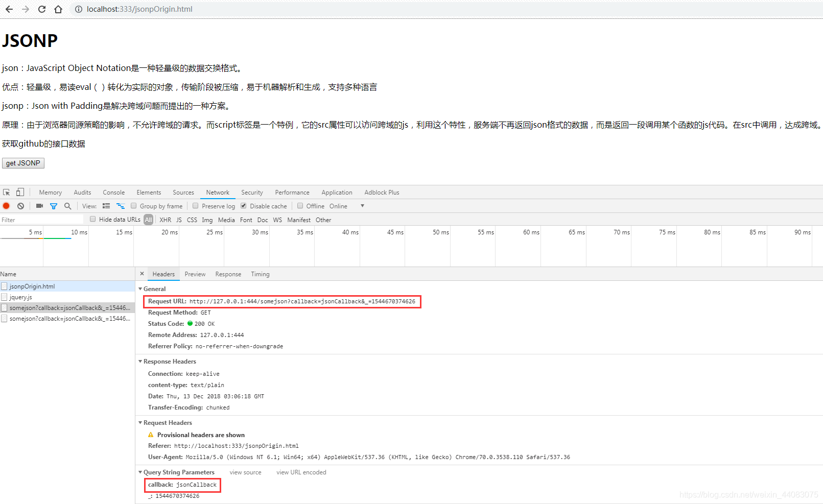The height and width of the screenshot is (504, 823).
Task: Uncheck Disable cache checkbox
Action: pos(244,206)
